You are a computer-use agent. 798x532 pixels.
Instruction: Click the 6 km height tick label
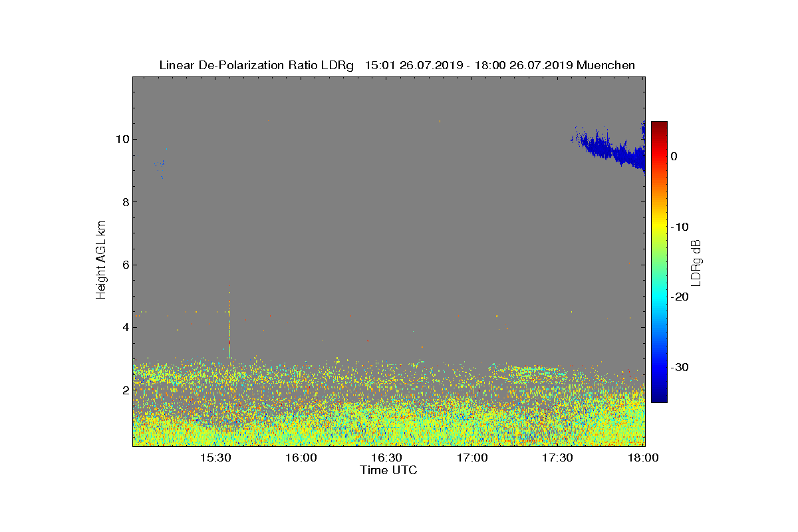tap(125, 265)
